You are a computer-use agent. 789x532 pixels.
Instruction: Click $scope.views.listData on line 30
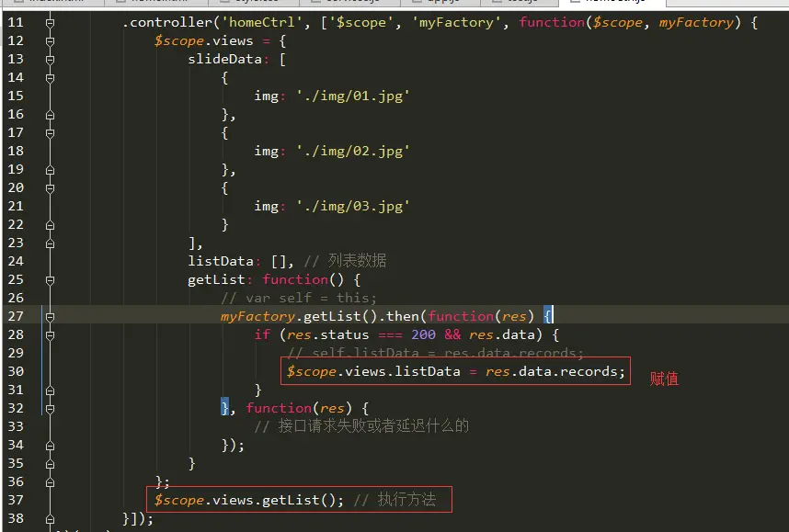[x=373, y=371]
